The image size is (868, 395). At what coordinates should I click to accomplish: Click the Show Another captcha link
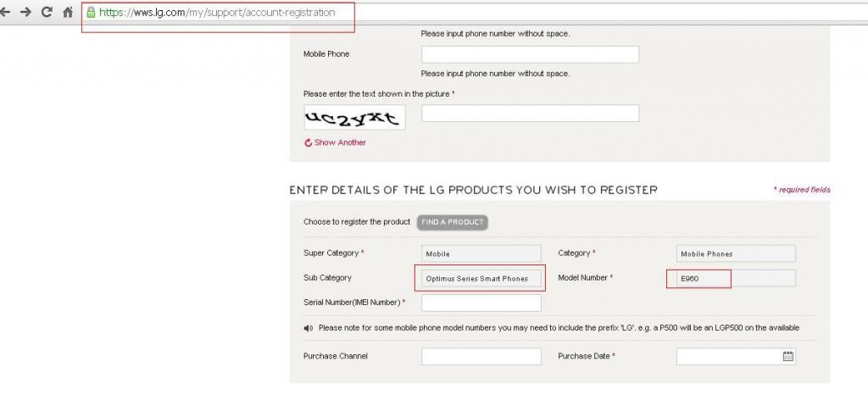340,142
